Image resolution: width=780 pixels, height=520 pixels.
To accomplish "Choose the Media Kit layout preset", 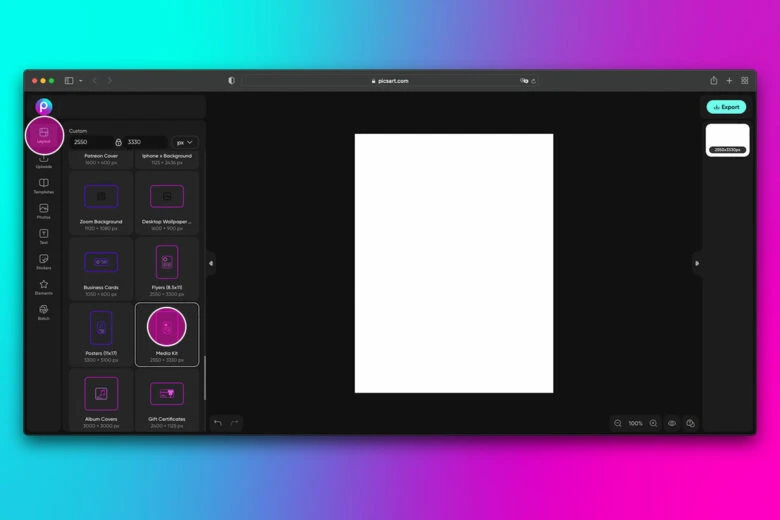I will (167, 334).
